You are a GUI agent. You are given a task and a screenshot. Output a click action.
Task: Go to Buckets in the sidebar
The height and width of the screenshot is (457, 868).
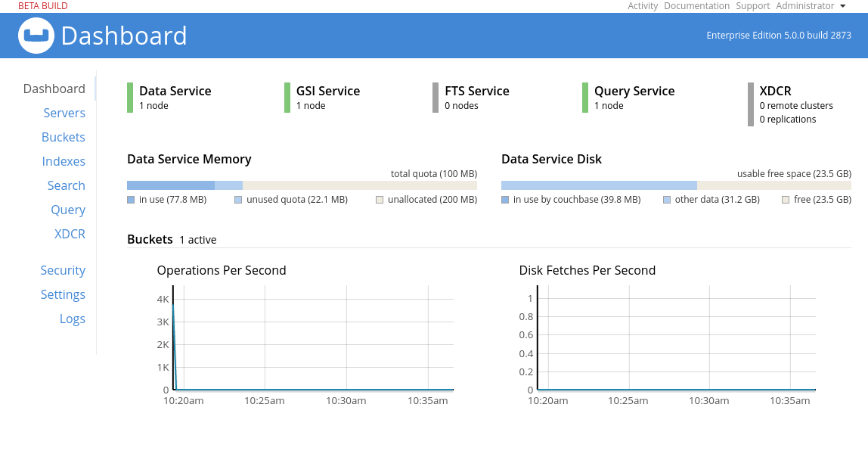(64, 137)
